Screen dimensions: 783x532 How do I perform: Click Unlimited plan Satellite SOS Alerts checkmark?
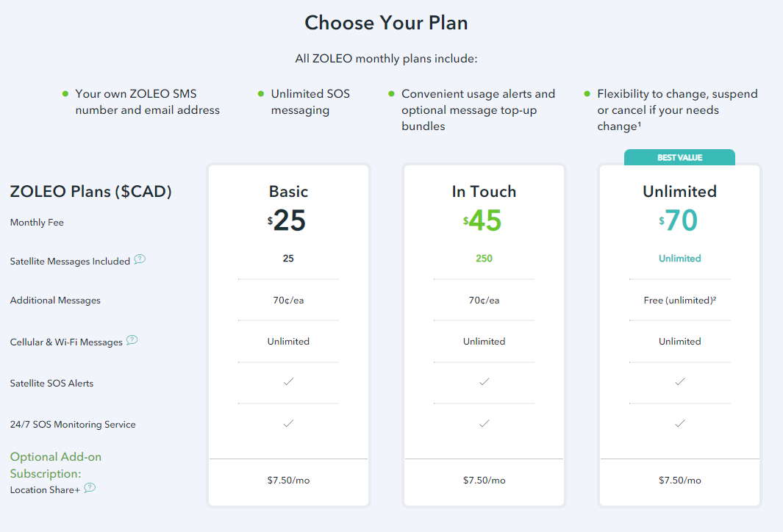[x=680, y=382]
